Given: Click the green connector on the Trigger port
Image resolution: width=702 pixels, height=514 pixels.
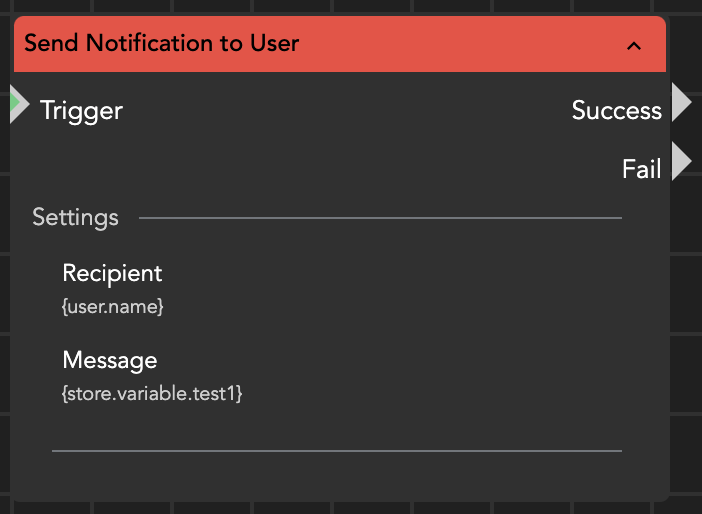Looking at the screenshot, I should [12, 100].
